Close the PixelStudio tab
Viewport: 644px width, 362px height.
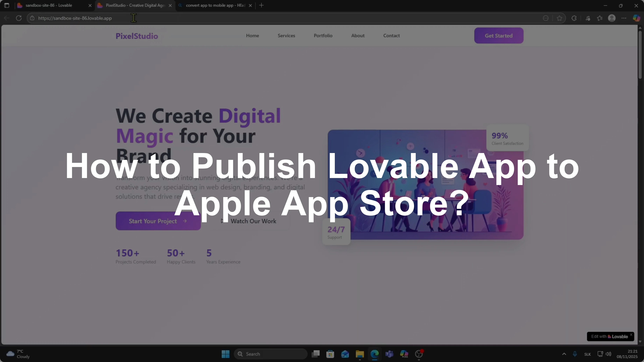(170, 5)
